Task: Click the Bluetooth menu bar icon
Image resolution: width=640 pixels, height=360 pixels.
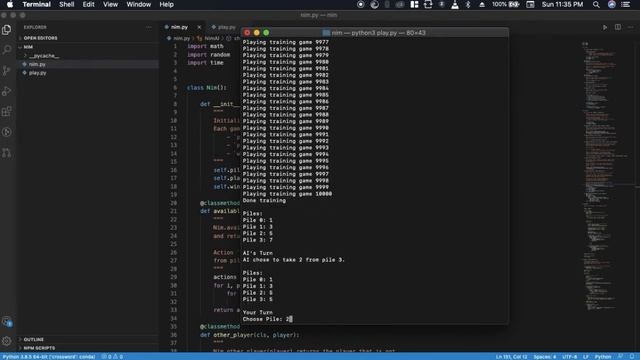Action: click(468, 4)
